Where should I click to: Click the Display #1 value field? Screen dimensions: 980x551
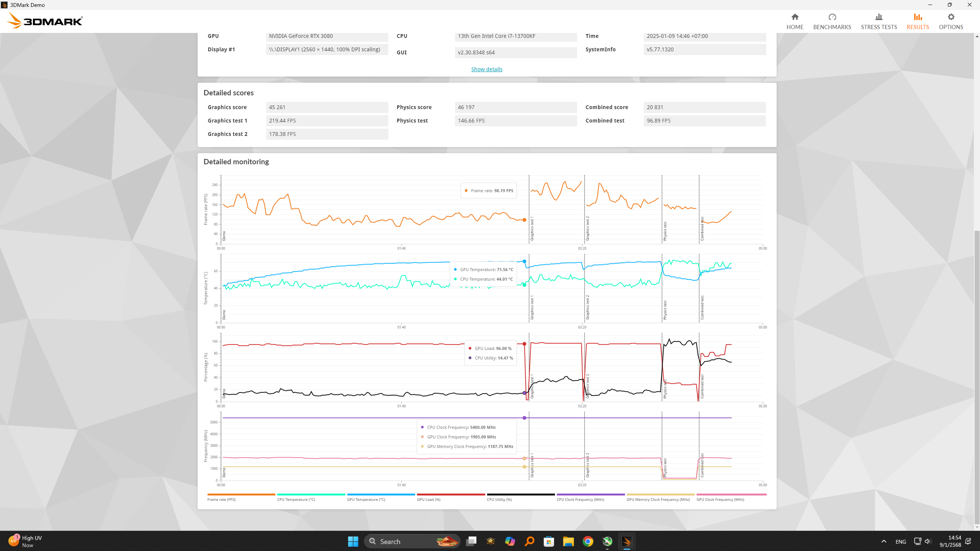click(x=327, y=49)
